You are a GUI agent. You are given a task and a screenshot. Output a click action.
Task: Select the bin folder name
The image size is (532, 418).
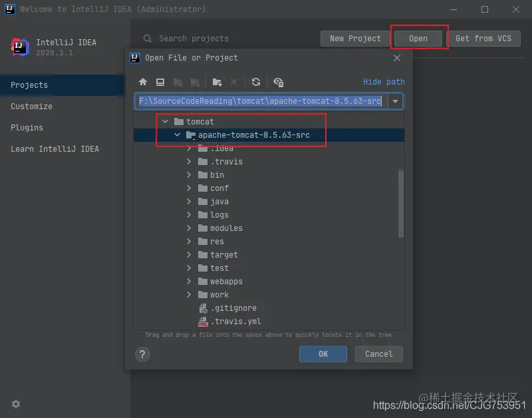coord(217,175)
